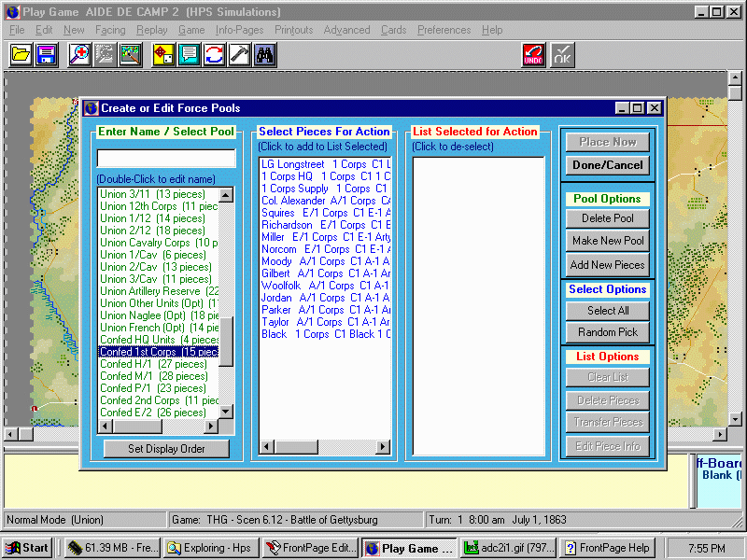Add 'Black' piece to the list
The image size is (747, 560).
325,334
